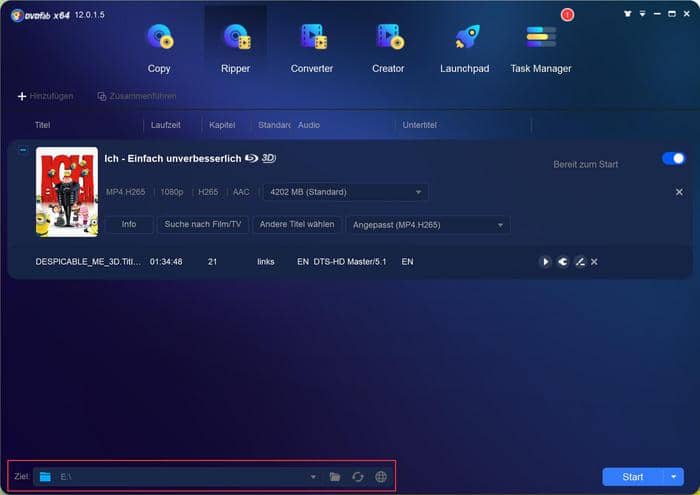The height and width of the screenshot is (495, 700).
Task: Browse output folder with folder icon
Action: (x=335, y=477)
